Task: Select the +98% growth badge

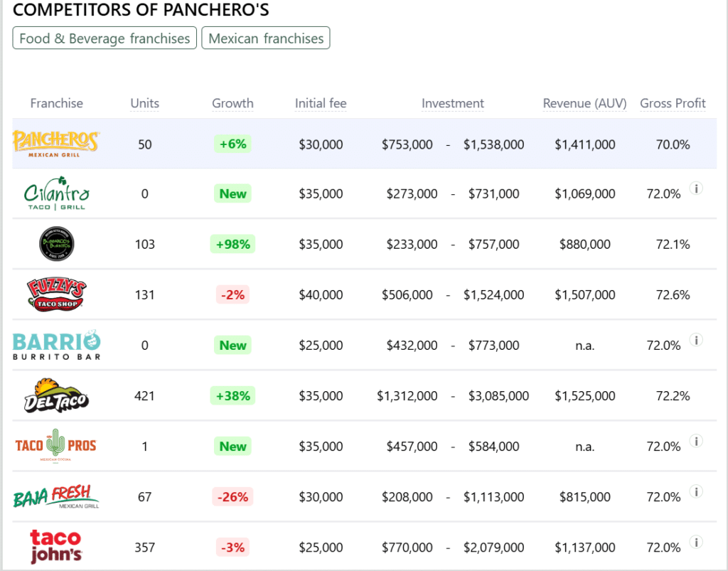Action: [x=232, y=244]
